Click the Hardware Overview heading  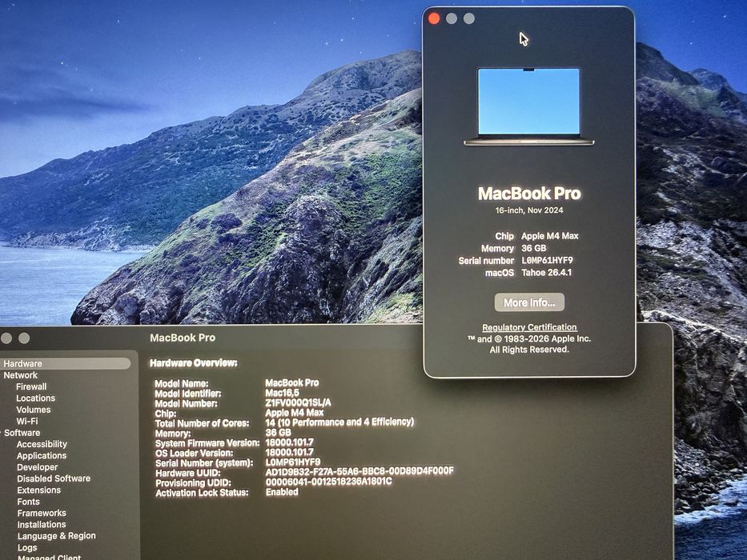(x=194, y=363)
